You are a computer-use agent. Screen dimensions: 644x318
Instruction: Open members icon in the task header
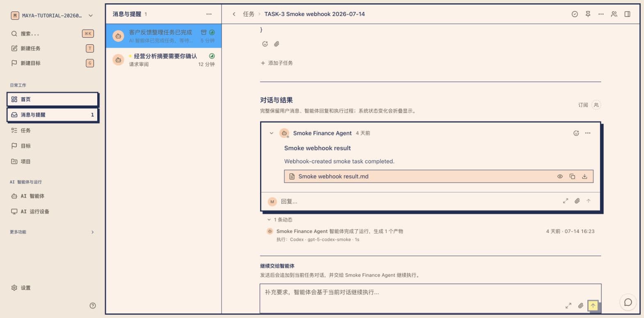pos(614,14)
